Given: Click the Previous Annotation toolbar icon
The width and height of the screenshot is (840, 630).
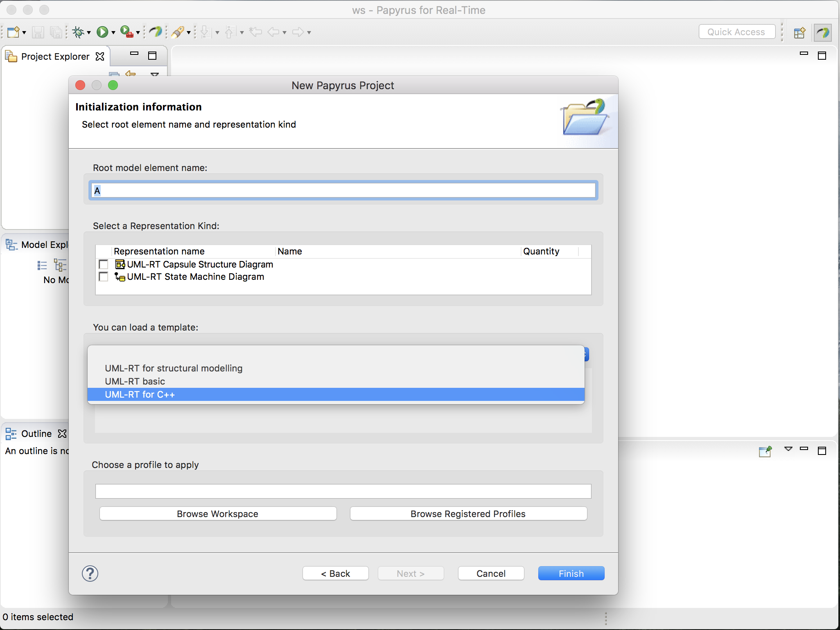Looking at the screenshot, I should (231, 32).
